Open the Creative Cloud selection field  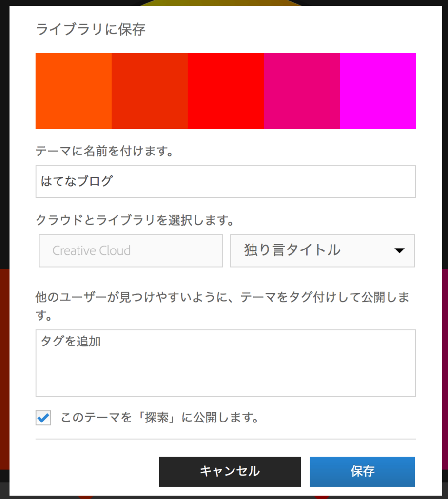[130, 250]
